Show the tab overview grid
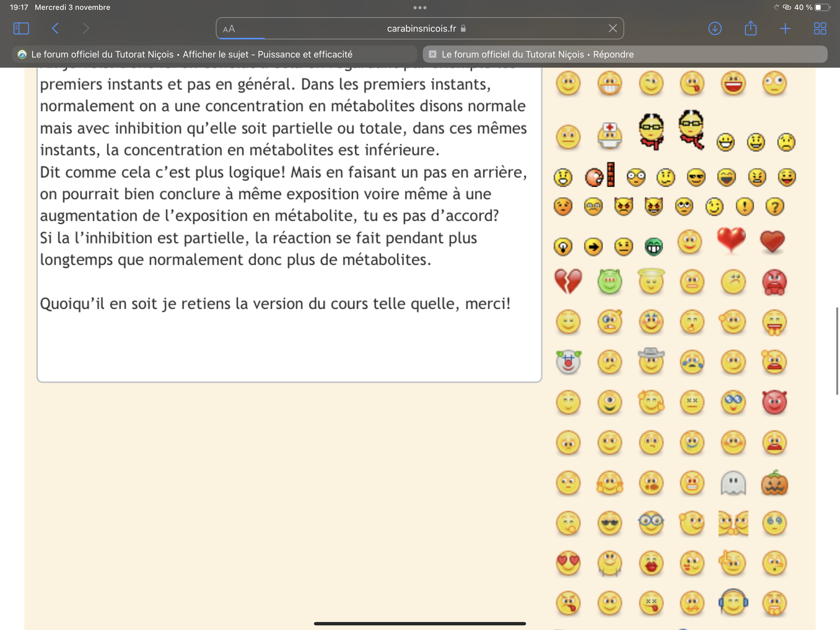Screen dimensions: 840x630 pyautogui.click(x=820, y=29)
